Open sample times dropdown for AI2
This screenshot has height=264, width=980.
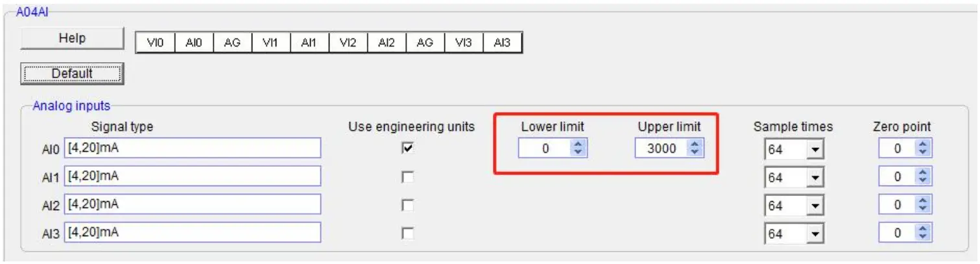815,206
